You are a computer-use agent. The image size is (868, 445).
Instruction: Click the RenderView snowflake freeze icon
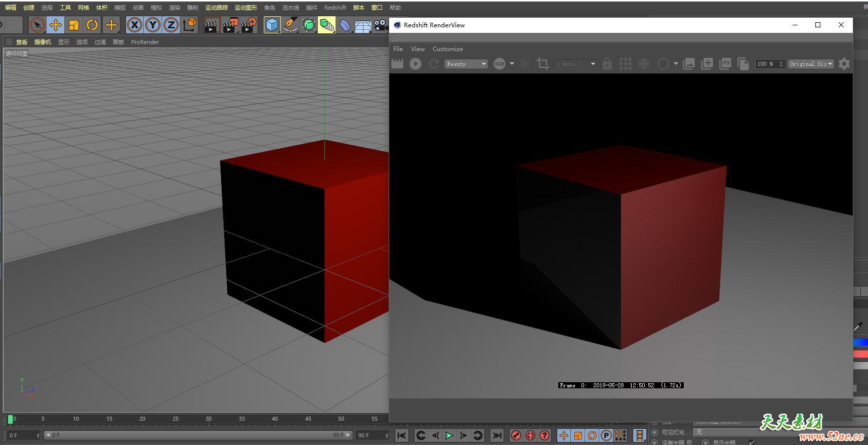click(644, 64)
